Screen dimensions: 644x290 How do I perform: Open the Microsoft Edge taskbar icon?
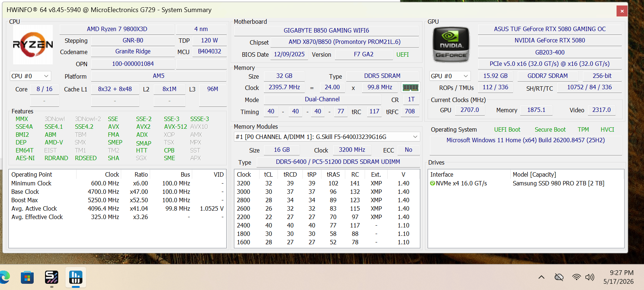click(4, 278)
